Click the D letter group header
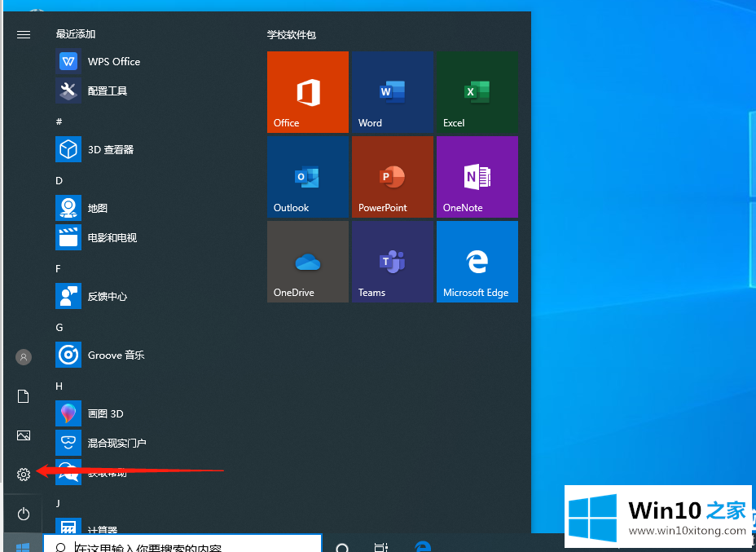This screenshot has height=552, width=756. (59, 180)
